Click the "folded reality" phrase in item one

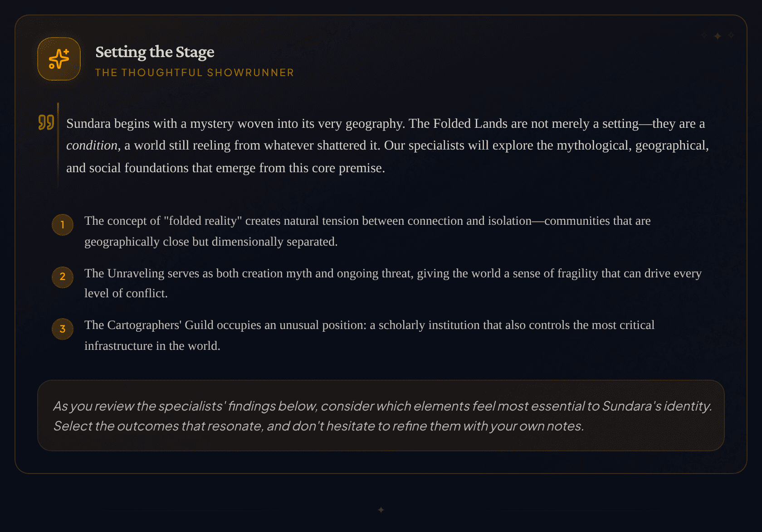tap(203, 221)
